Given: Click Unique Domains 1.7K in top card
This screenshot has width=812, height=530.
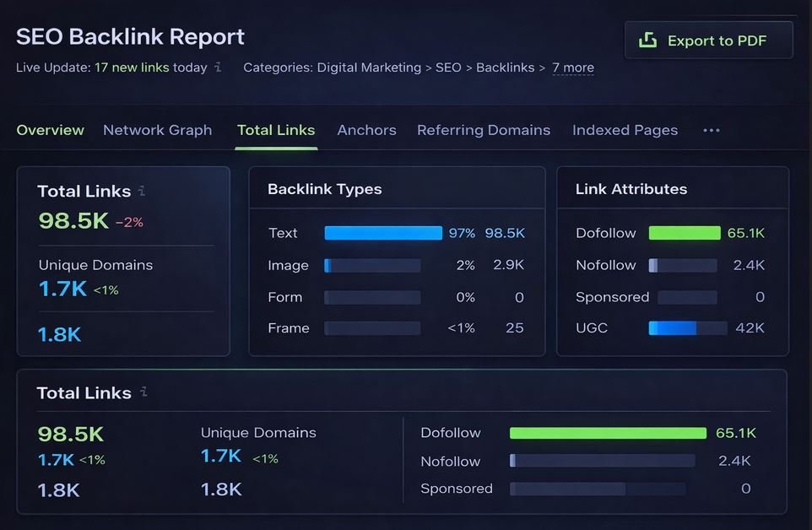Looking at the screenshot, I should coord(62,289).
